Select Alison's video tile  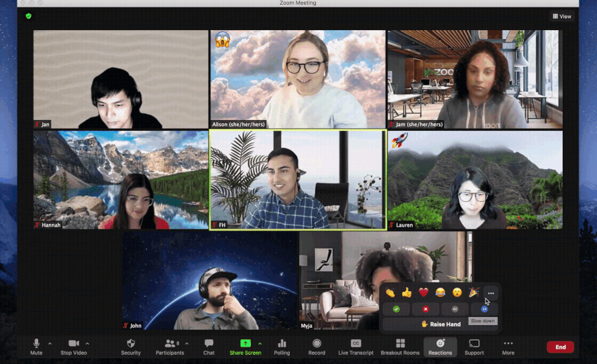coord(298,79)
